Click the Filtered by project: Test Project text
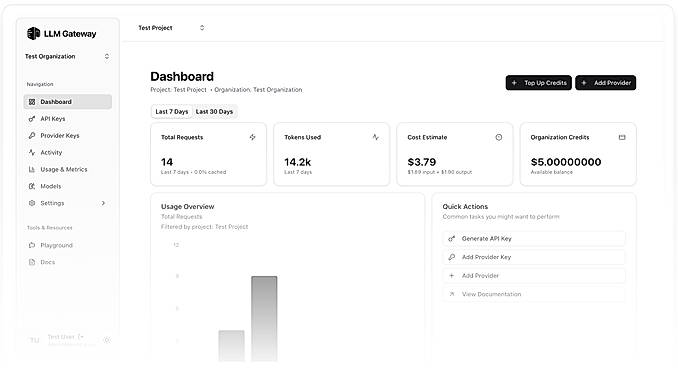This screenshot has width=678, height=368. click(x=205, y=227)
